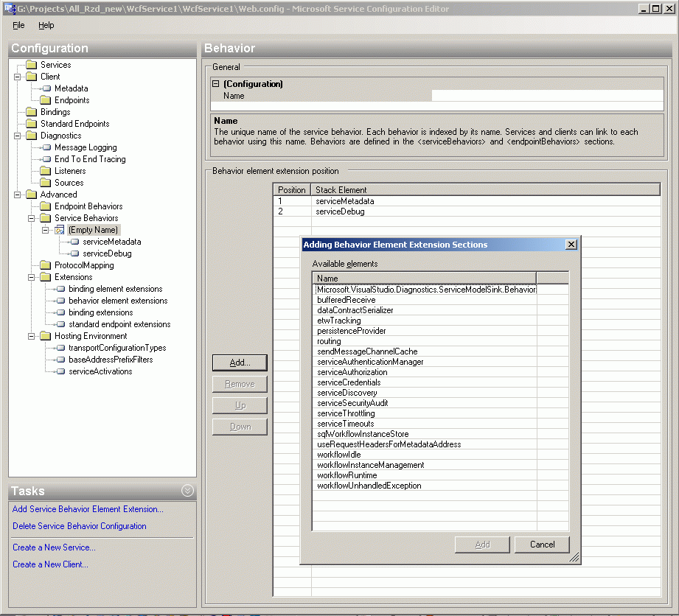Click the Name column header in dialog
This screenshot has width=679, height=616.
(424, 278)
